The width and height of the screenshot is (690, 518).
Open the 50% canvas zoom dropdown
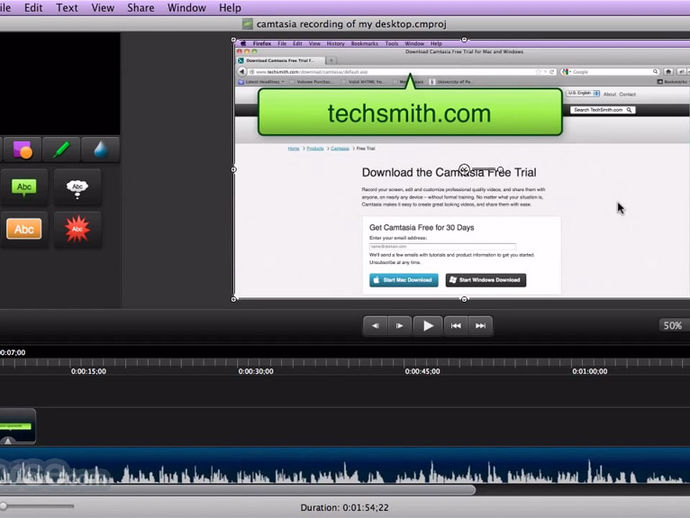point(673,326)
